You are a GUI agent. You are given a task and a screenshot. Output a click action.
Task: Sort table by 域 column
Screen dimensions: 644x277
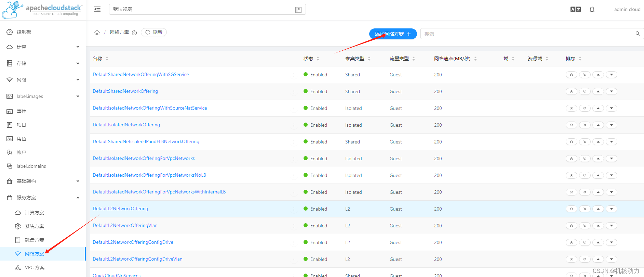click(513, 59)
